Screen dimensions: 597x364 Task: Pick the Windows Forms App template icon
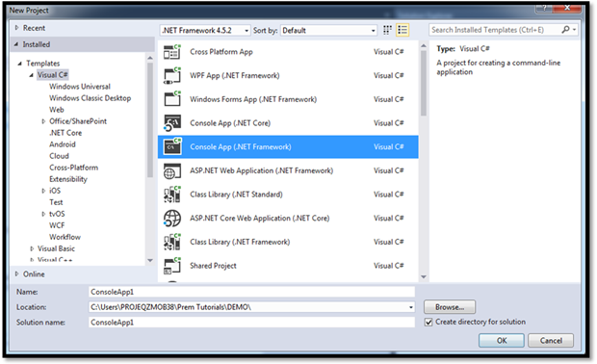[x=172, y=99]
